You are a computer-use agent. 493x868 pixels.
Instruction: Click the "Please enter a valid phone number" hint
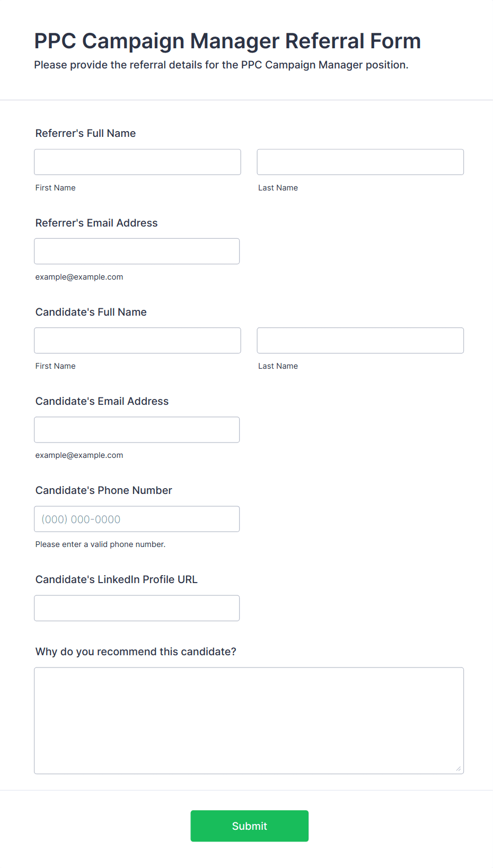click(100, 544)
